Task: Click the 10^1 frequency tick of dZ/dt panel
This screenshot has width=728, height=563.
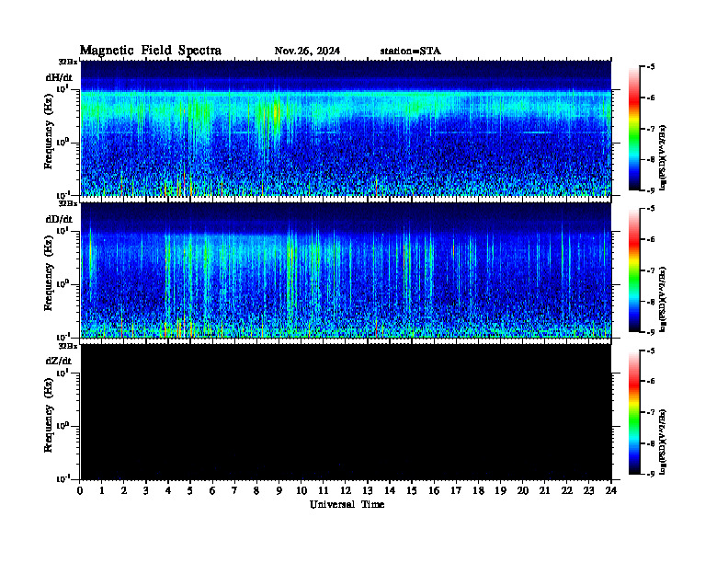Action: pos(63,373)
